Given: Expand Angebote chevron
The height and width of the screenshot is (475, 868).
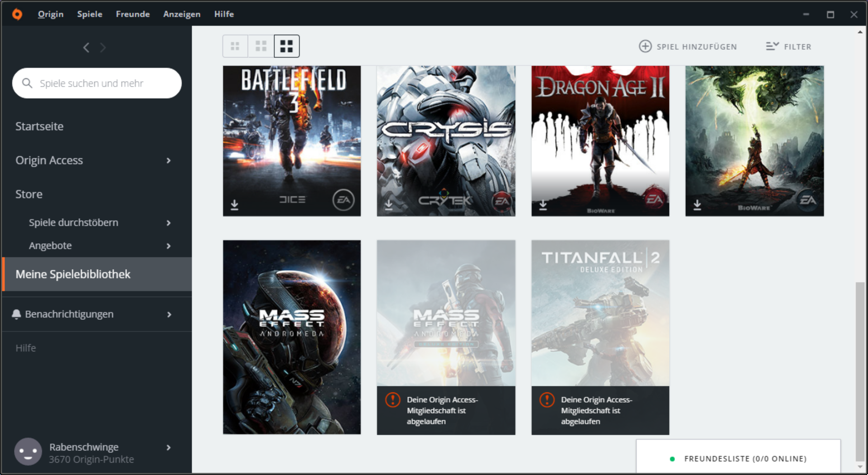Looking at the screenshot, I should point(169,246).
